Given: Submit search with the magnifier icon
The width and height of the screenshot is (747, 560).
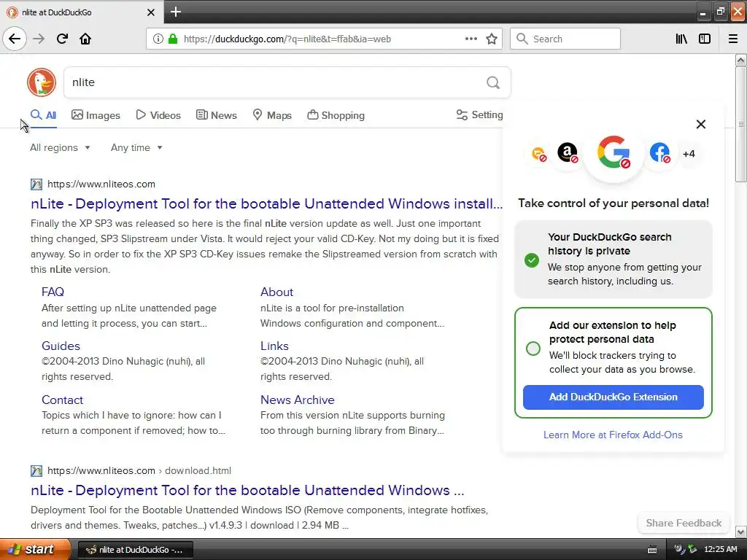Looking at the screenshot, I should point(493,83).
